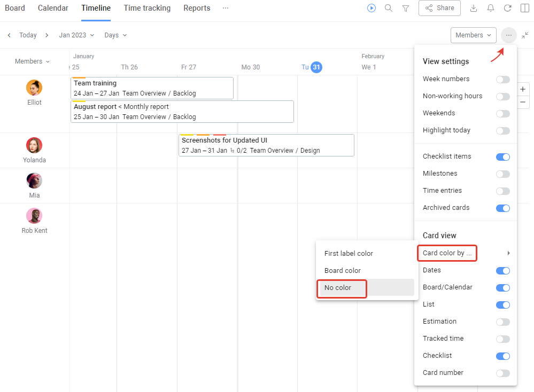
Task: Turn on Highlight today toggle
Action: [502, 131]
